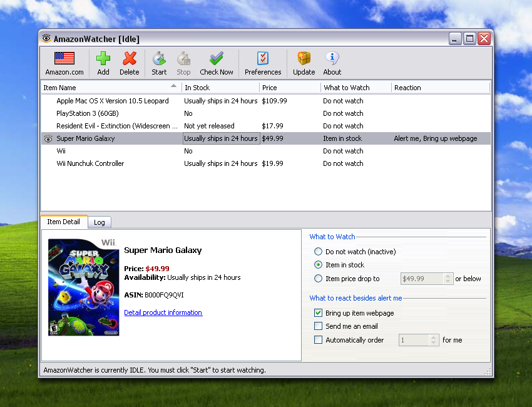Click the greyed Stop stopwatch icon

[183, 58]
